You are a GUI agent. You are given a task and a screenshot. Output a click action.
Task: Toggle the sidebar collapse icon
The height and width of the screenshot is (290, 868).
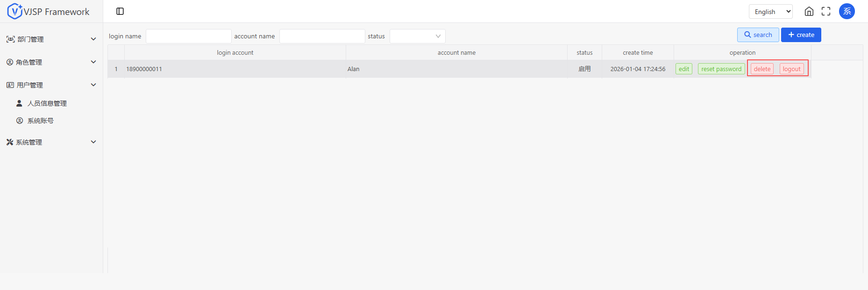120,11
